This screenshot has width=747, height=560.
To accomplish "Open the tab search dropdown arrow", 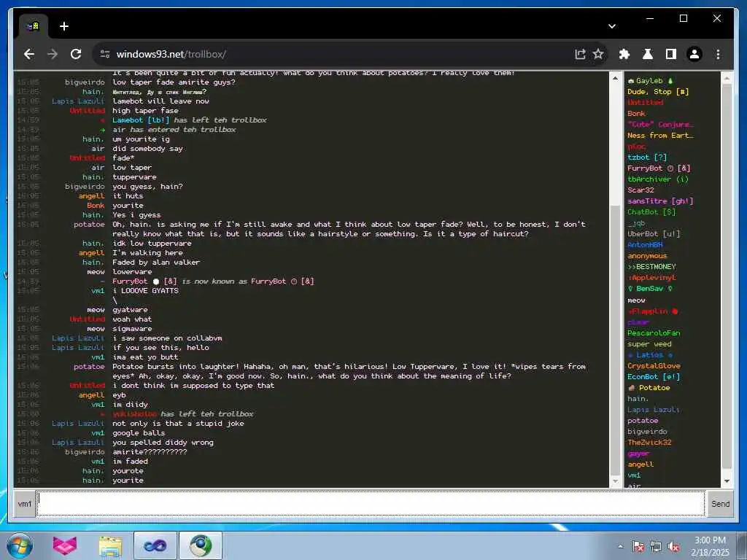I will coord(612,26).
